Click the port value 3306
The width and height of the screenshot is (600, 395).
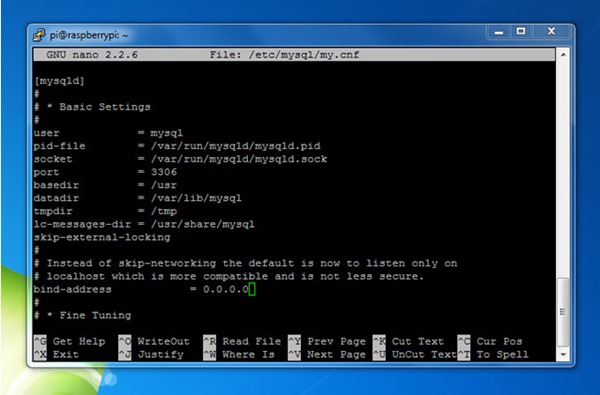(x=164, y=172)
